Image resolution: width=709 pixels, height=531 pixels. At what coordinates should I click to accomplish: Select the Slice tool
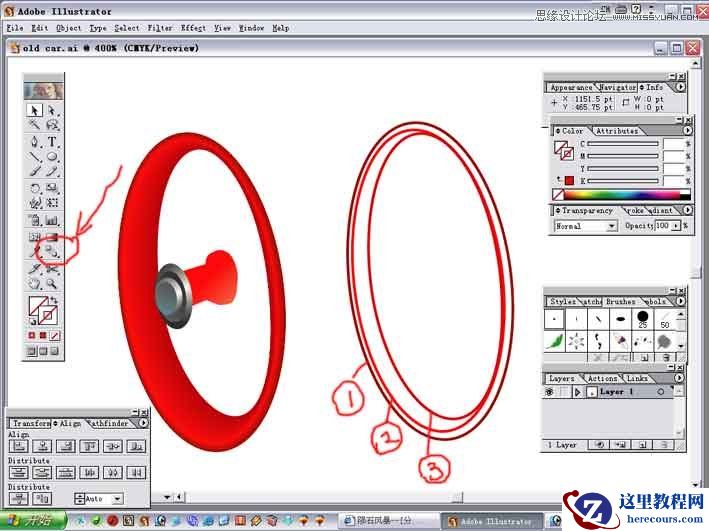tap(34, 269)
